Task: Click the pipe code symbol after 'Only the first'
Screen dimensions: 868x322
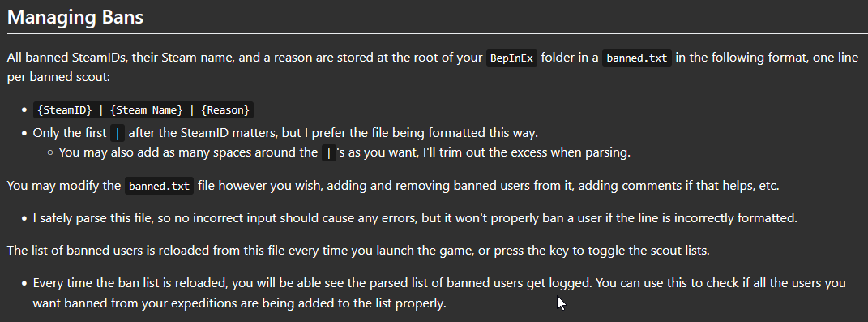Action: 118,134
